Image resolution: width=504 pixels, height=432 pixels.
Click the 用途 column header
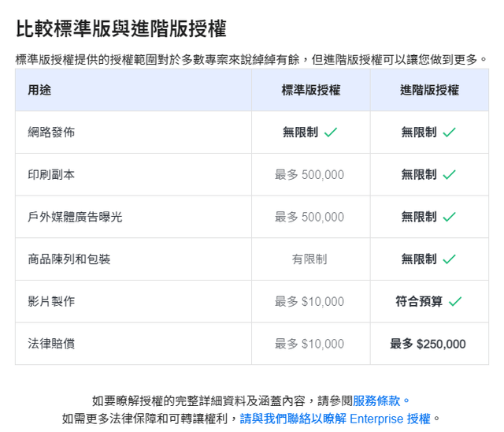click(39, 90)
